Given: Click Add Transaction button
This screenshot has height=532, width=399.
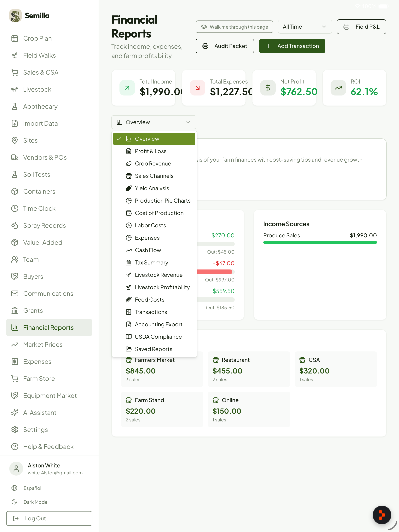Looking at the screenshot, I should tap(292, 46).
